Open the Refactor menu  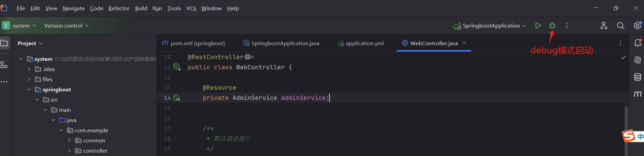[119, 8]
